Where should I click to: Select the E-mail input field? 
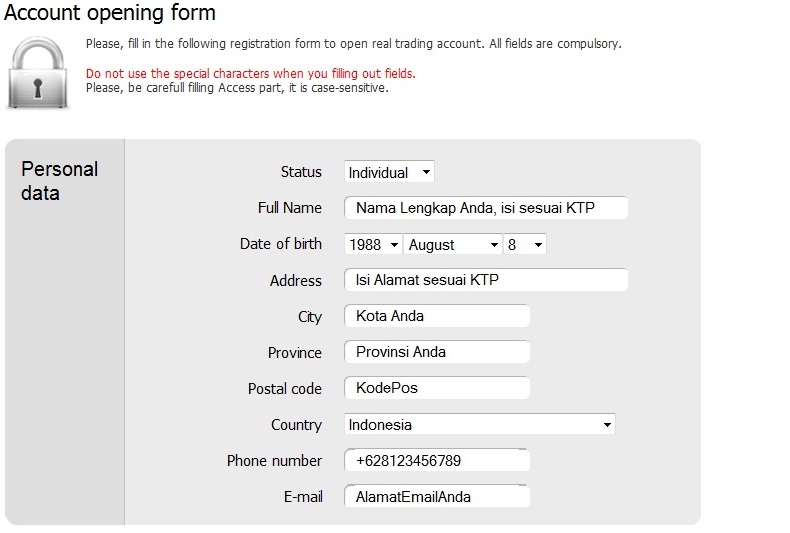click(437, 497)
